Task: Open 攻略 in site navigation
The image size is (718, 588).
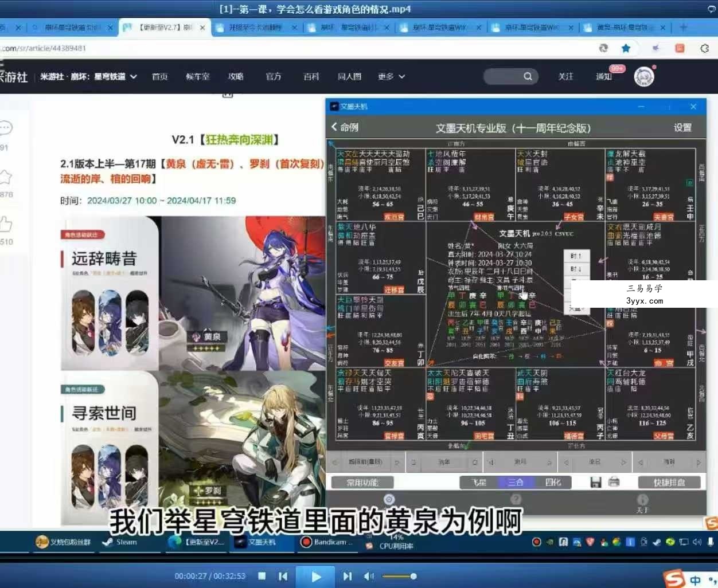Action: click(236, 76)
